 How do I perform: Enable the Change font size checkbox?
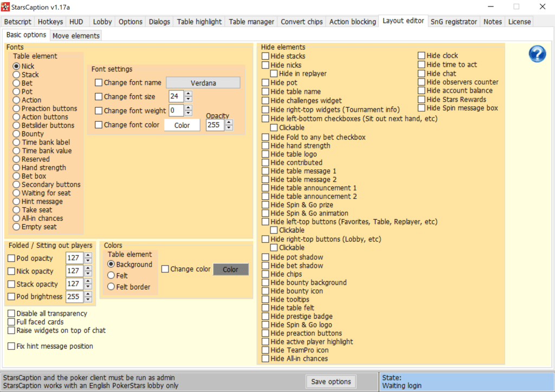point(99,96)
